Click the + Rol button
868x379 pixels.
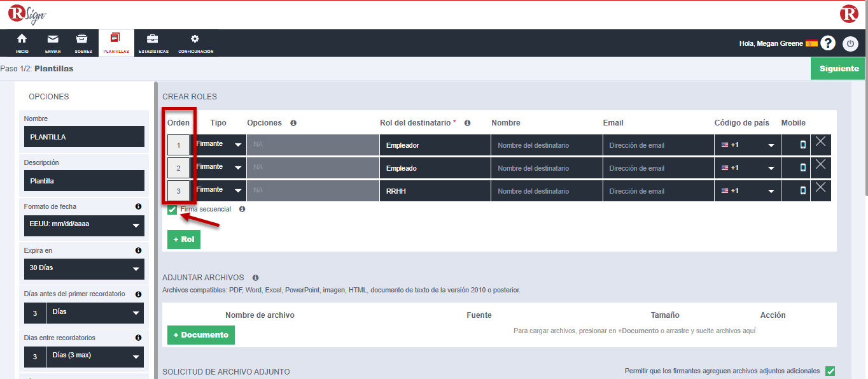pos(183,240)
